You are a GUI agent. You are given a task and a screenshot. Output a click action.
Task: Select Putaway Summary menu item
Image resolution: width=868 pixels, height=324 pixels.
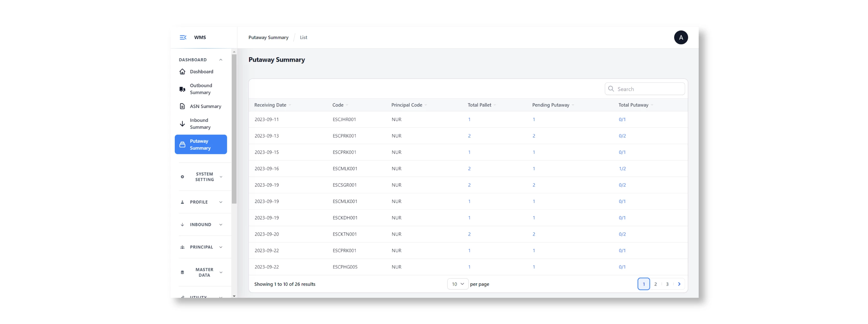201,144
